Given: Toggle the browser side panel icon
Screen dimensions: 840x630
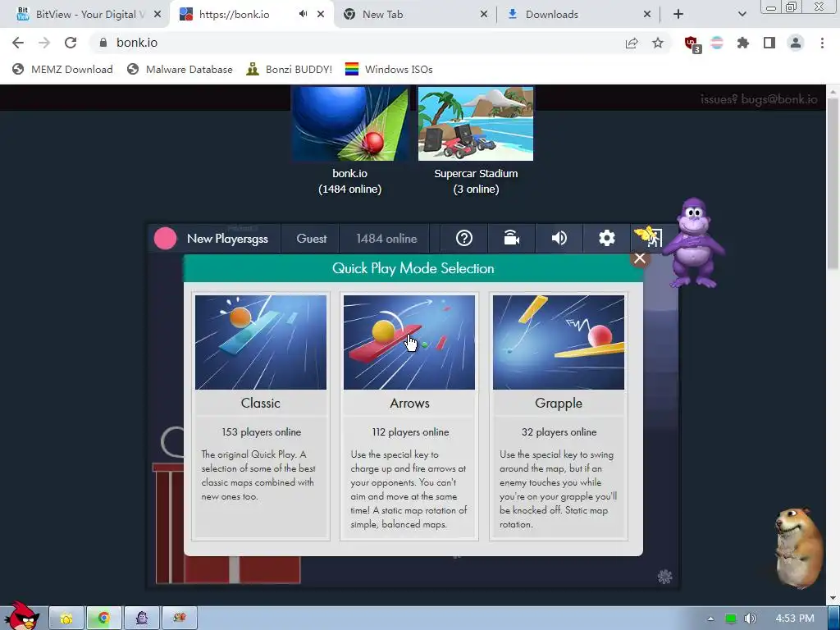Looking at the screenshot, I should (x=769, y=43).
